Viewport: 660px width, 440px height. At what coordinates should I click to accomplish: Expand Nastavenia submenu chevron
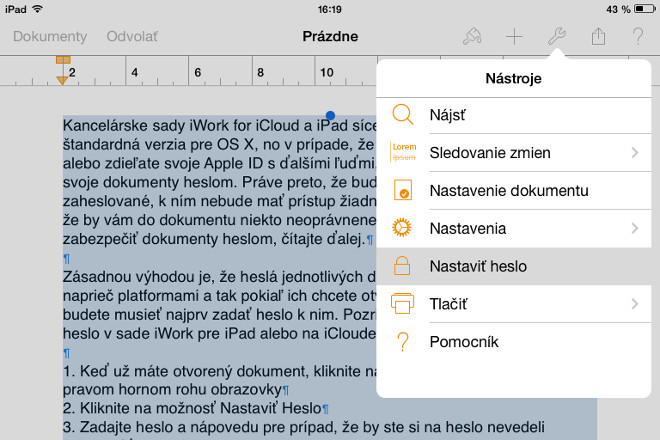point(635,228)
